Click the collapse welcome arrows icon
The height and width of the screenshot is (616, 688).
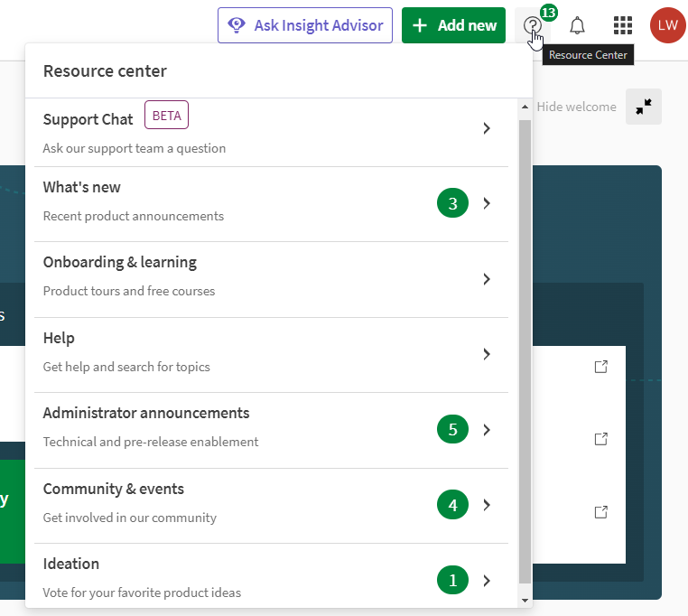[643, 107]
